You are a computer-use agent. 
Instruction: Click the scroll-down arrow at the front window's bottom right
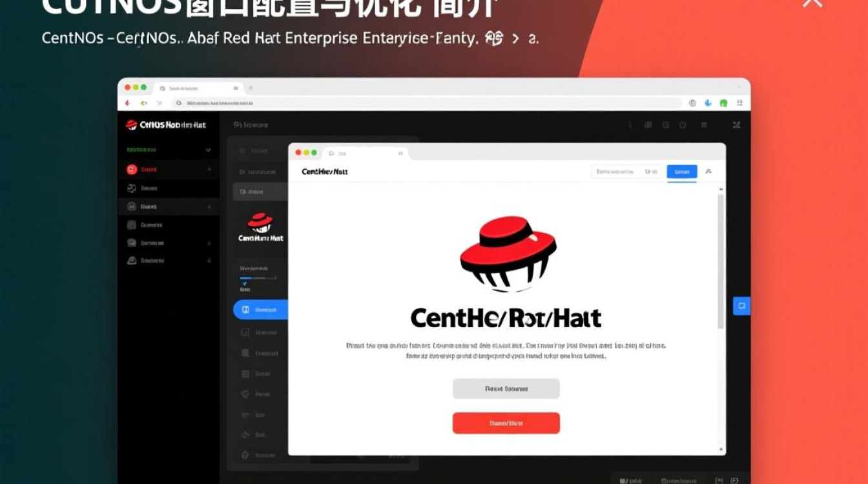[721, 449]
